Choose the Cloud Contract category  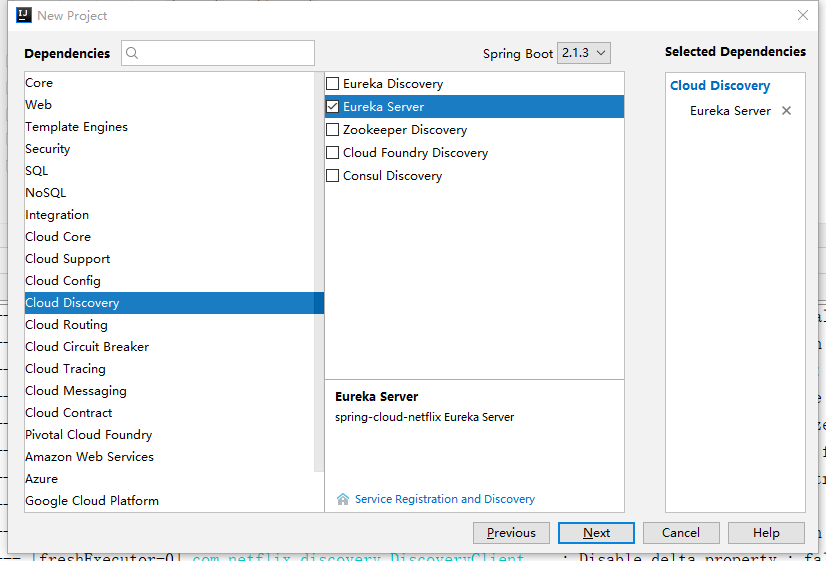(170, 413)
